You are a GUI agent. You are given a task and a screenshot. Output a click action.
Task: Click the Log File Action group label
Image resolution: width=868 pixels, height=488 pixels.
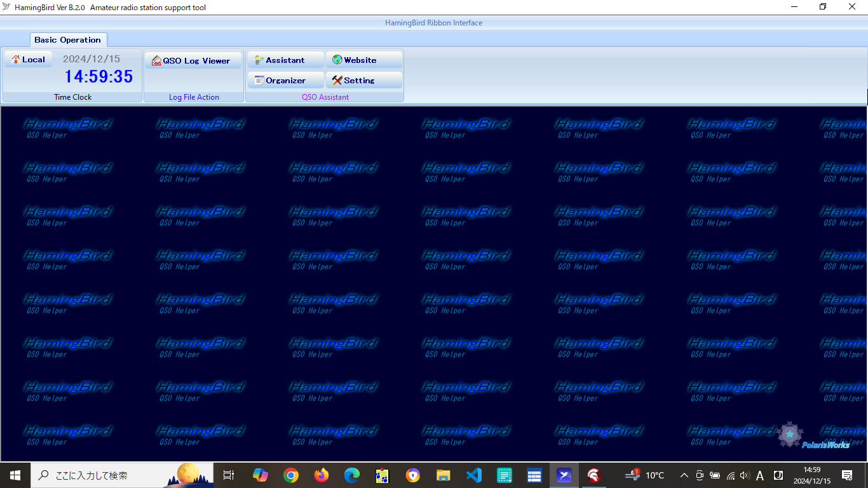(x=194, y=97)
